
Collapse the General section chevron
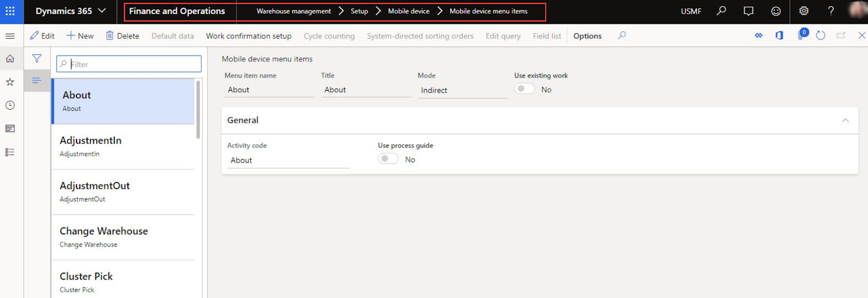pyautogui.click(x=845, y=121)
